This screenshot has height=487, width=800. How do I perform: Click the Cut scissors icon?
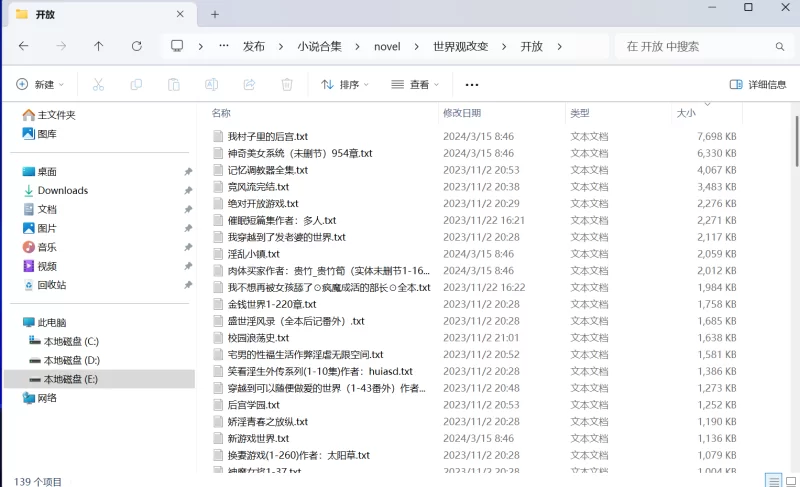click(x=98, y=85)
